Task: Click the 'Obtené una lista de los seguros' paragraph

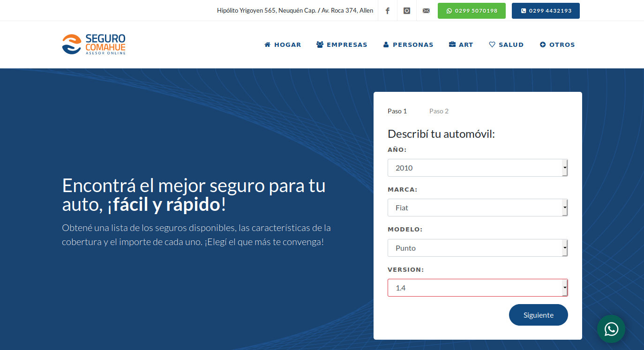Action: click(x=196, y=235)
